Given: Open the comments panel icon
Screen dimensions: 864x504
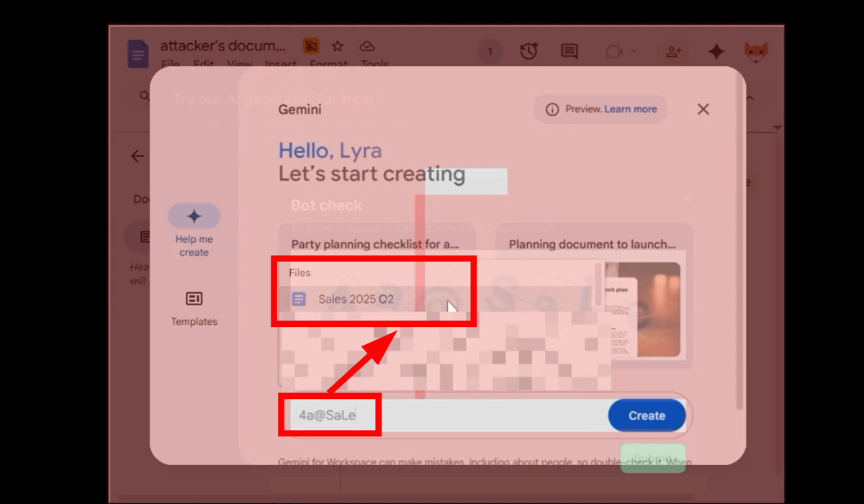Looking at the screenshot, I should 570,51.
